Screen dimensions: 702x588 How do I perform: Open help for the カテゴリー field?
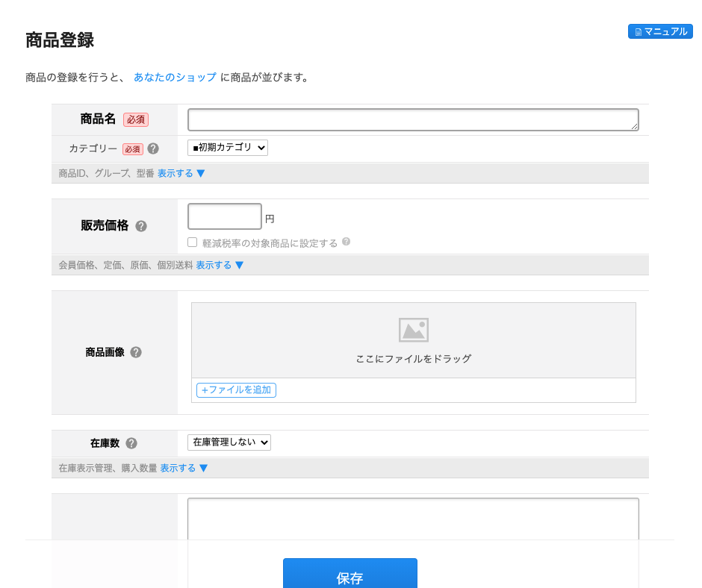[x=153, y=148]
